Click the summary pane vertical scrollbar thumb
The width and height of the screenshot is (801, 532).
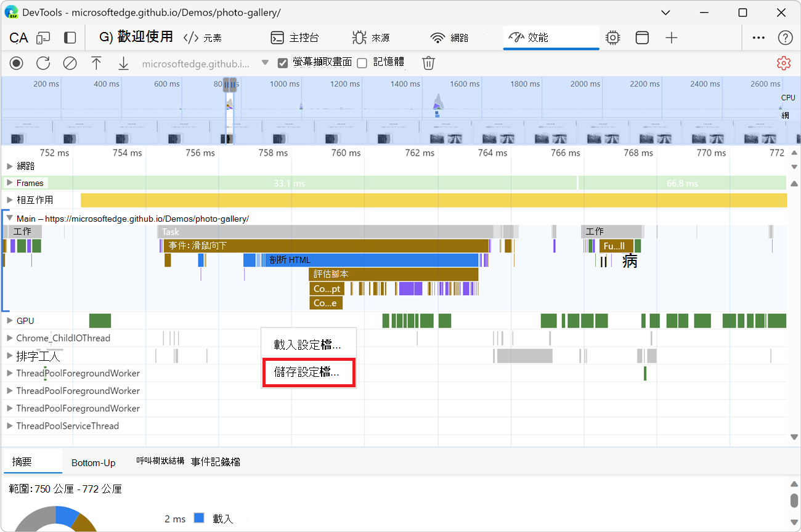(794, 501)
